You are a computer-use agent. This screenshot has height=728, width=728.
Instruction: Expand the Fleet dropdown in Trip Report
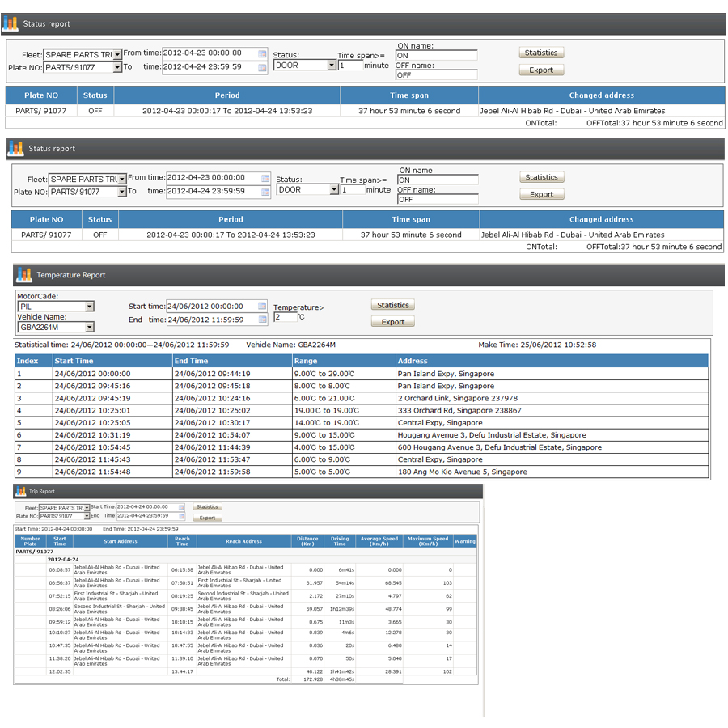pyautogui.click(x=87, y=508)
